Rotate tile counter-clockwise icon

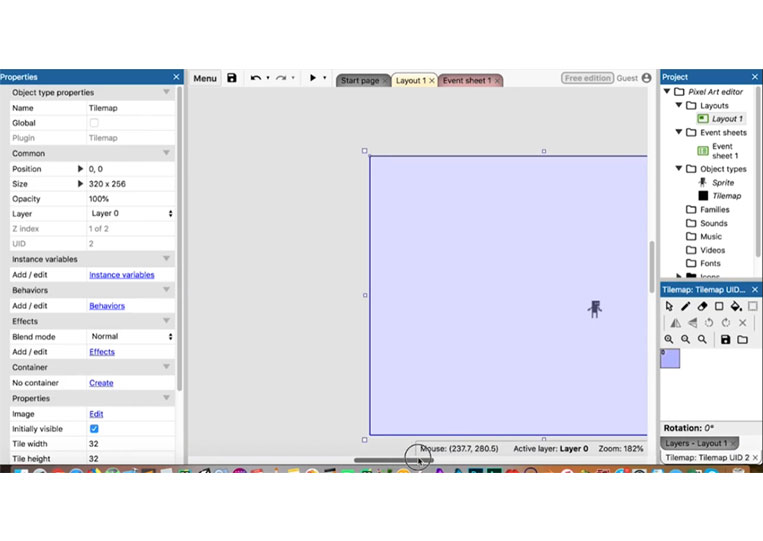point(709,323)
